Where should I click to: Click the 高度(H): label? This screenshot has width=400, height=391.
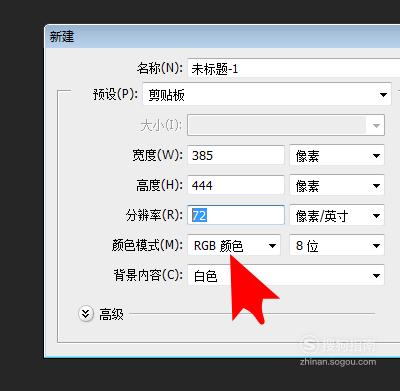tap(159, 185)
